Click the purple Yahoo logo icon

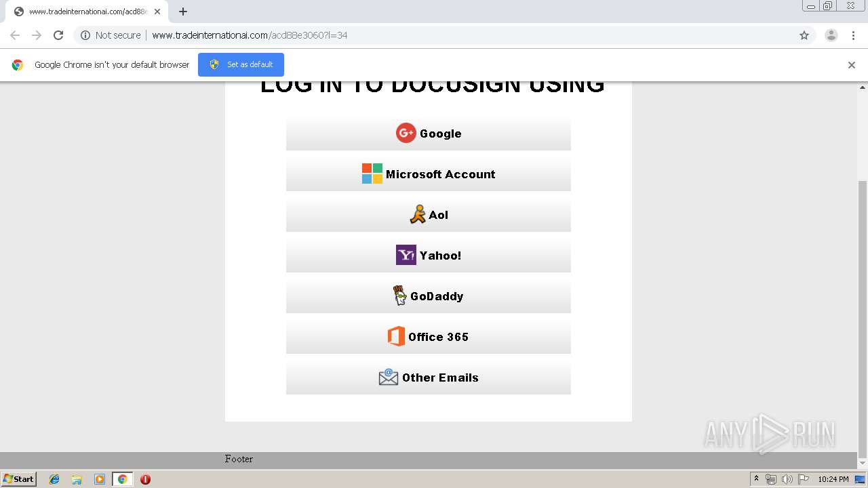pyautogui.click(x=406, y=255)
